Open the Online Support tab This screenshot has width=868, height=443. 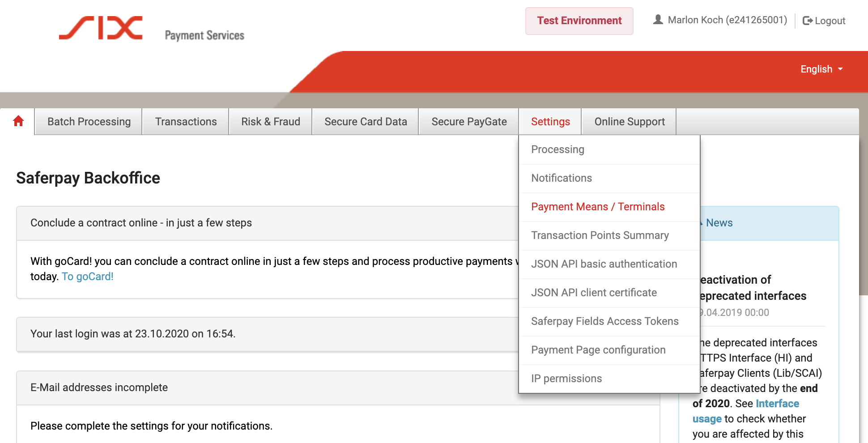[630, 122]
